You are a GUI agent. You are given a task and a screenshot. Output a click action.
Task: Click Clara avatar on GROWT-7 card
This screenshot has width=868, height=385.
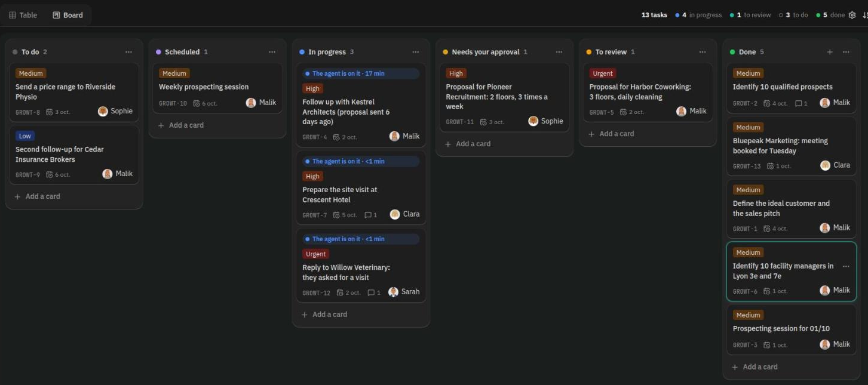[x=395, y=214]
